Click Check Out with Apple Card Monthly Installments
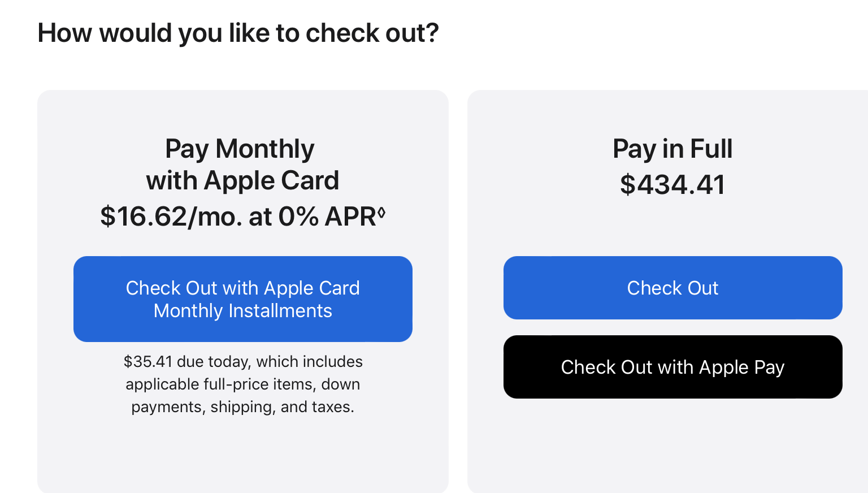The height and width of the screenshot is (493, 868). pyautogui.click(x=242, y=299)
